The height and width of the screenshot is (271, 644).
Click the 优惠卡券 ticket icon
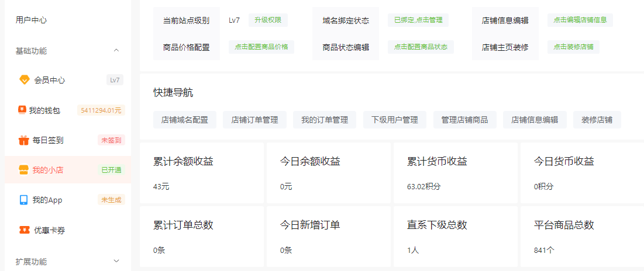[x=25, y=230]
